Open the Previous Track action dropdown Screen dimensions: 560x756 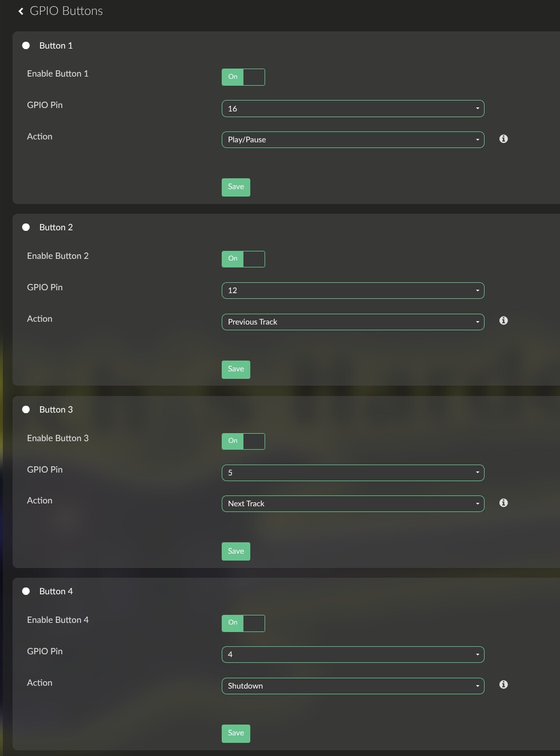coord(353,322)
